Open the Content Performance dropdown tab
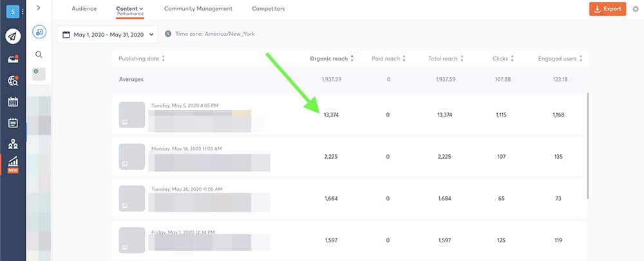Image resolution: width=644 pixels, height=261 pixels. click(x=129, y=10)
